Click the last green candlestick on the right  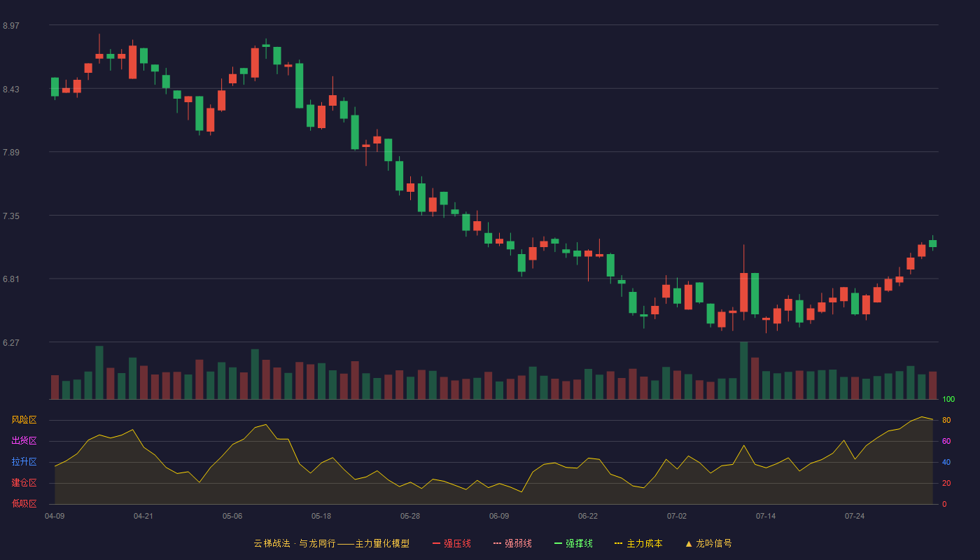click(x=932, y=244)
